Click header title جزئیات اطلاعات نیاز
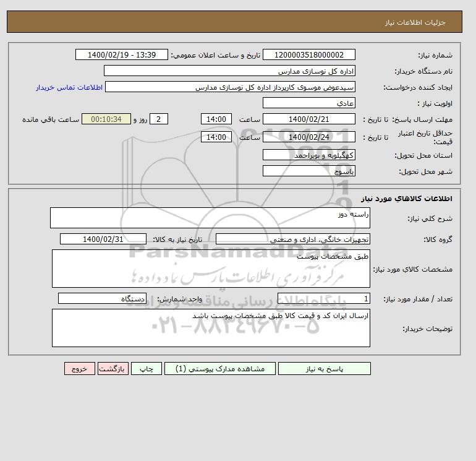 coord(415,22)
